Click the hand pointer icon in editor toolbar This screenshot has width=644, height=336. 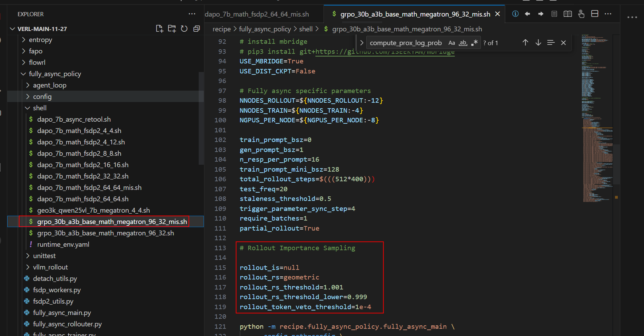(581, 14)
